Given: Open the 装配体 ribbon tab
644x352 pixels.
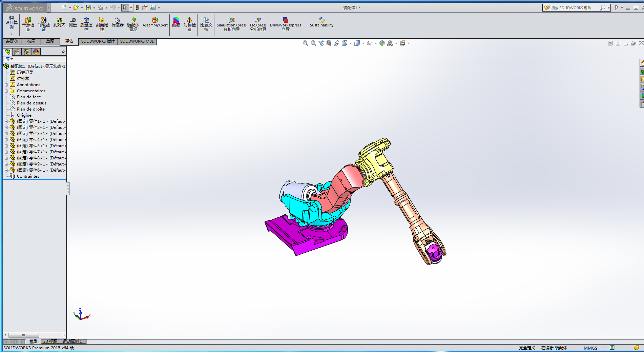Looking at the screenshot, I should (x=12, y=41).
